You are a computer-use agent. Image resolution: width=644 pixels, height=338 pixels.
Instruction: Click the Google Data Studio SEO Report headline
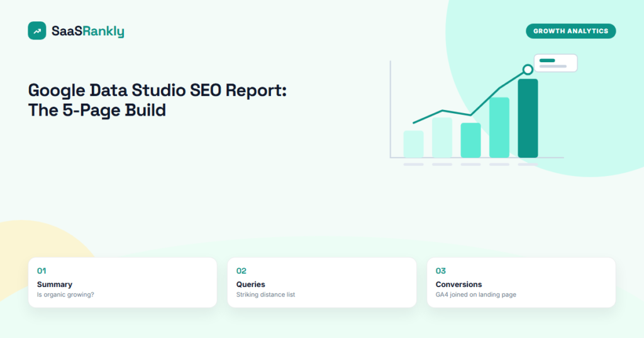pyautogui.click(x=157, y=100)
